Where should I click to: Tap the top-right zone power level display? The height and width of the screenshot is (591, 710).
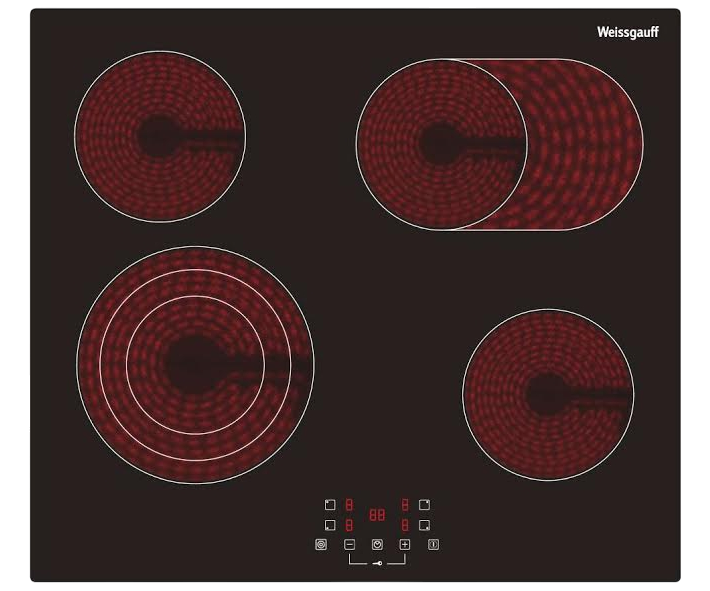(x=405, y=505)
